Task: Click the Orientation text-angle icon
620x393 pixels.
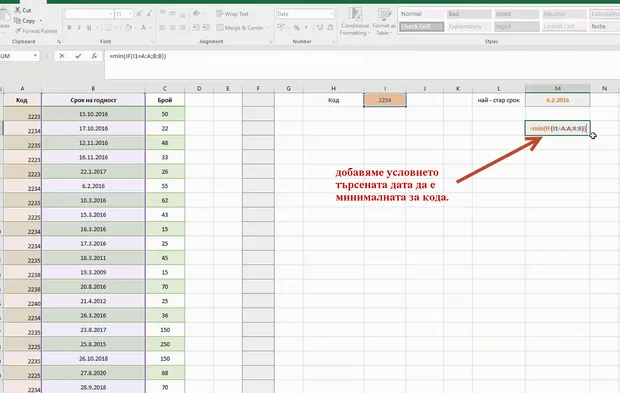Action: [x=197, y=14]
